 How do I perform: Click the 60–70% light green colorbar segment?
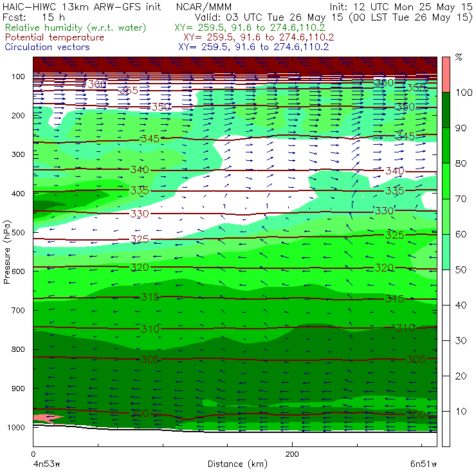tap(446, 216)
